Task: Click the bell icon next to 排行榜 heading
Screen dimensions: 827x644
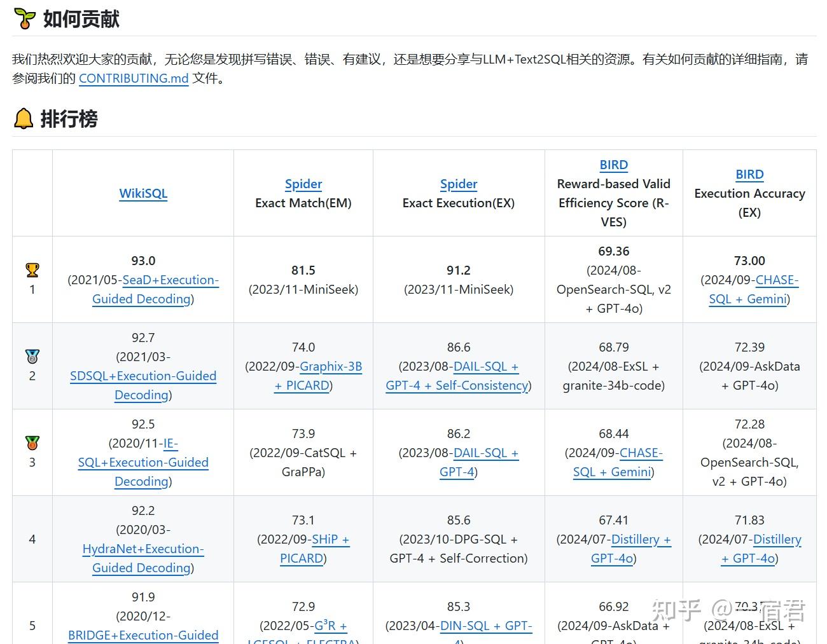Action: (x=23, y=118)
